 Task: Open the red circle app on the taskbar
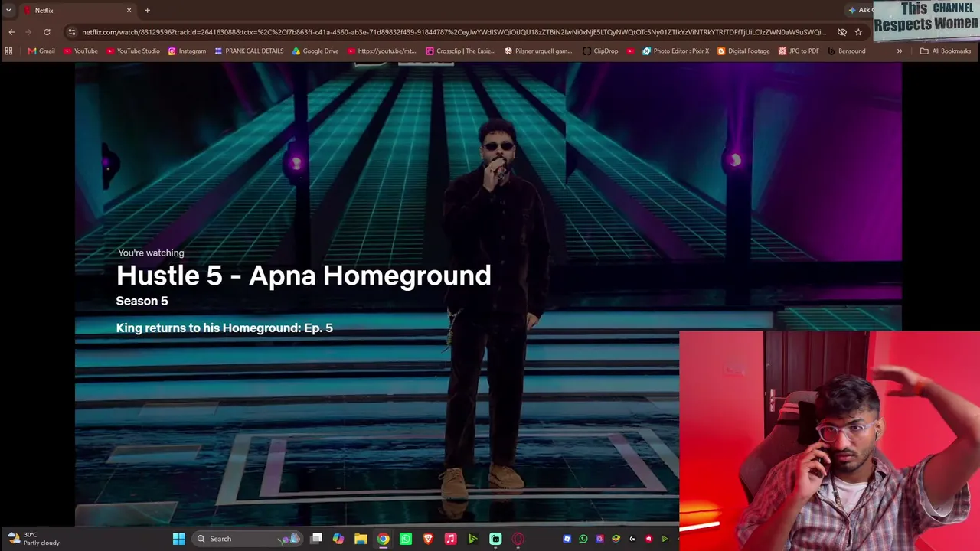pyautogui.click(x=518, y=539)
